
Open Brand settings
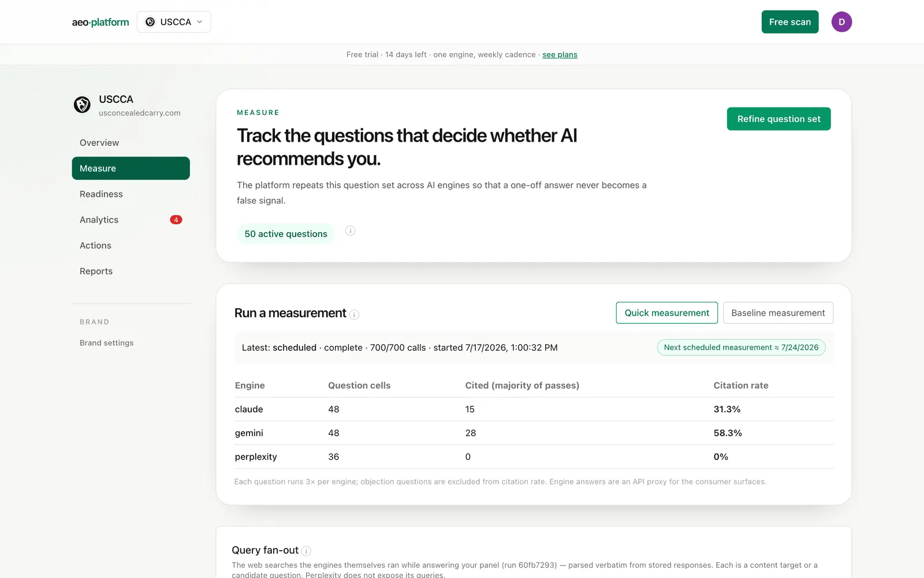point(106,343)
